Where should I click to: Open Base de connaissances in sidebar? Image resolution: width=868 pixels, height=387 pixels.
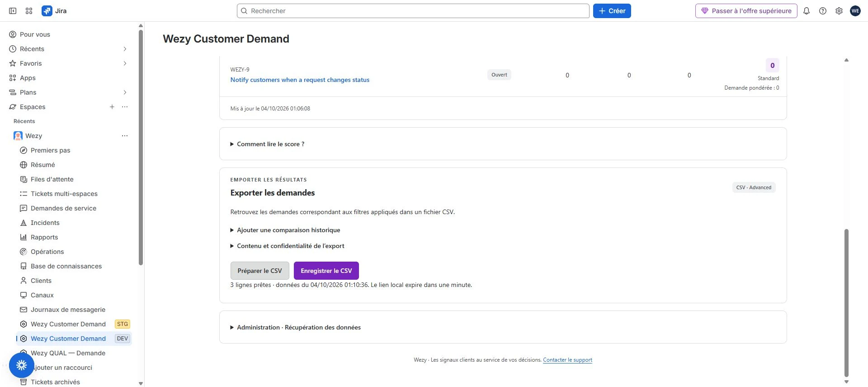(66, 266)
